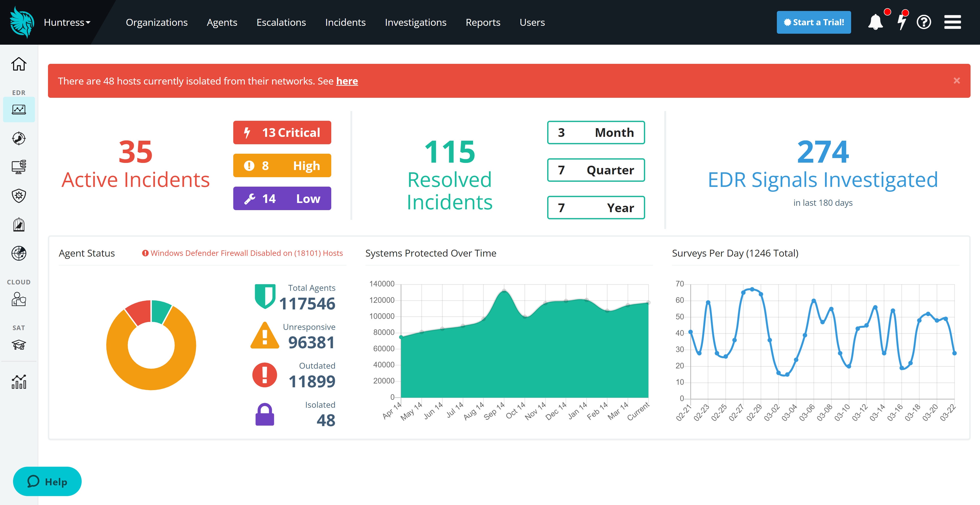The height and width of the screenshot is (505, 980).
Task: Open the Help chat widget
Action: click(47, 482)
